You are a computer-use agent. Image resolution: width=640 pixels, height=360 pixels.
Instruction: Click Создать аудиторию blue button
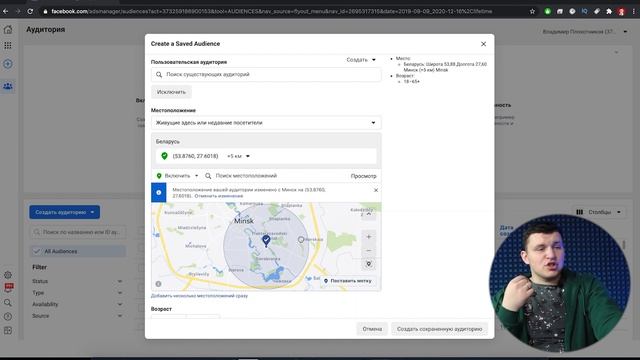(x=64, y=212)
